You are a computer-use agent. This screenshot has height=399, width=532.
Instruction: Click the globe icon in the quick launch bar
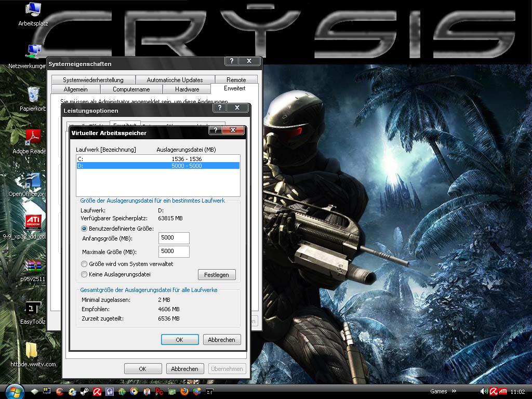[x=122, y=392]
